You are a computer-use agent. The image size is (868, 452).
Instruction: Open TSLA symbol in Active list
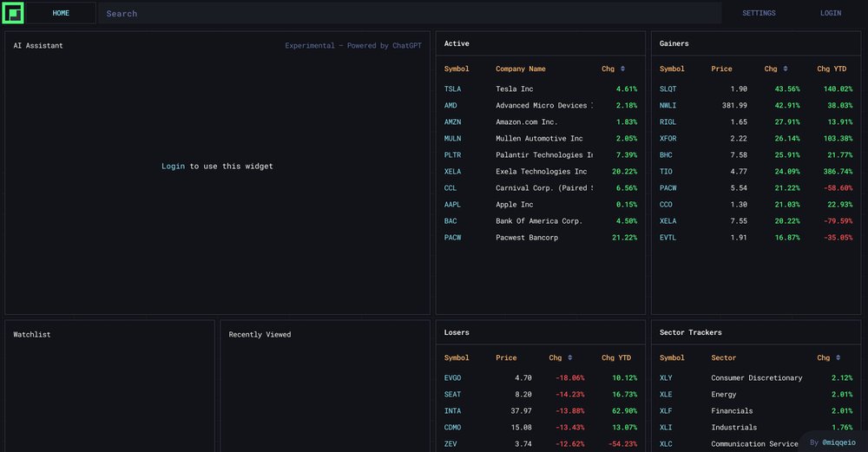(x=452, y=88)
